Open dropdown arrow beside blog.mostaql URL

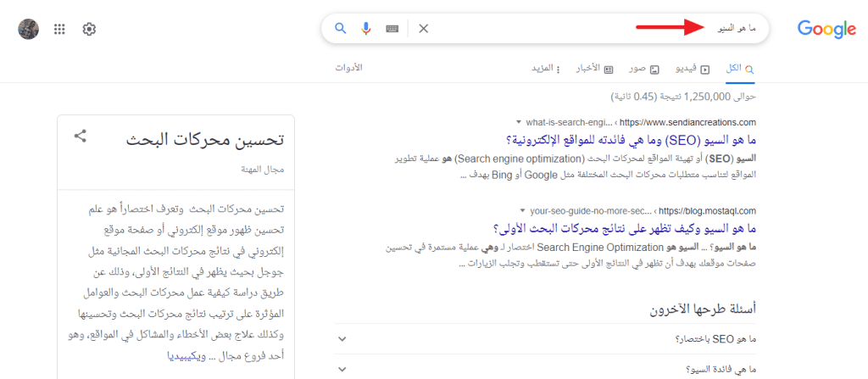[522, 210]
